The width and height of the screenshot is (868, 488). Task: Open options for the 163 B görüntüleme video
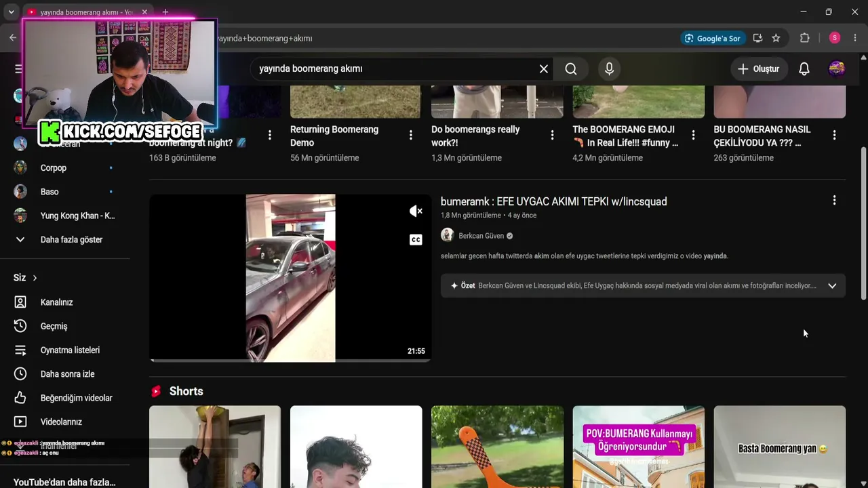[270, 136]
